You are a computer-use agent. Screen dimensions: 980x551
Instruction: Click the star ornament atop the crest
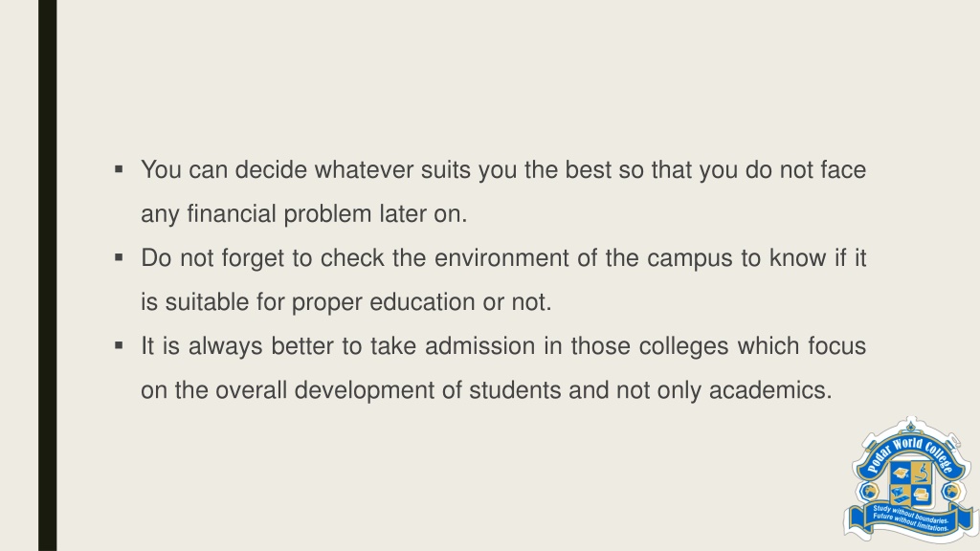[911, 428]
